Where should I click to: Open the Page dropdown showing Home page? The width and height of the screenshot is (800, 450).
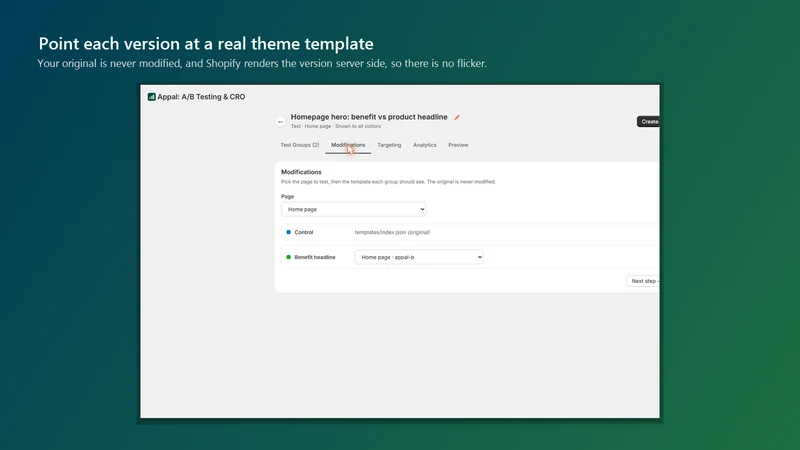tap(354, 209)
